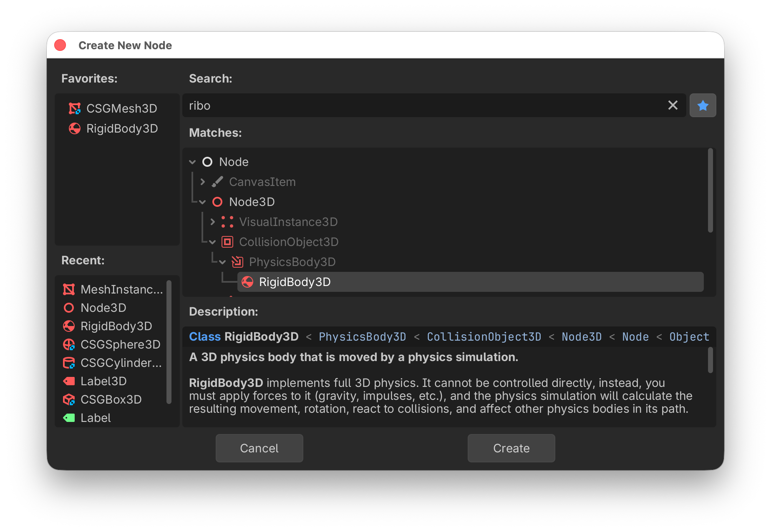771x532 pixels.
Task: Open the Object class description link
Action: [x=689, y=336]
